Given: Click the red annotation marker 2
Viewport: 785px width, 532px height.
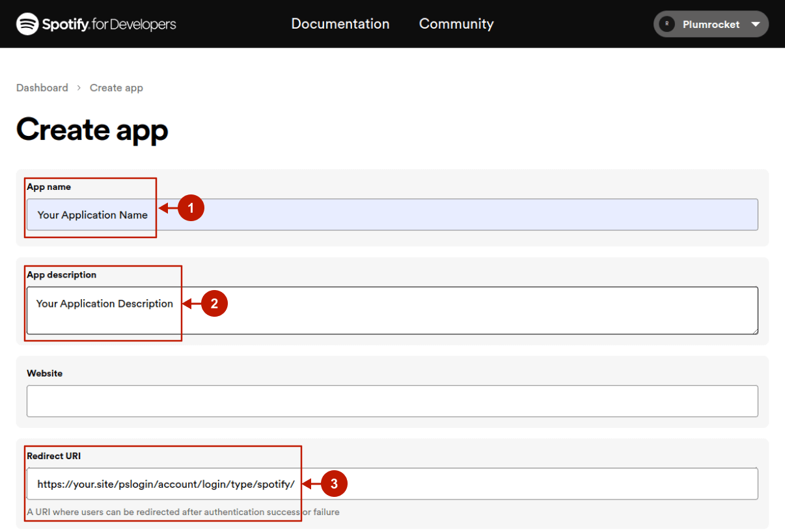Looking at the screenshot, I should point(214,304).
